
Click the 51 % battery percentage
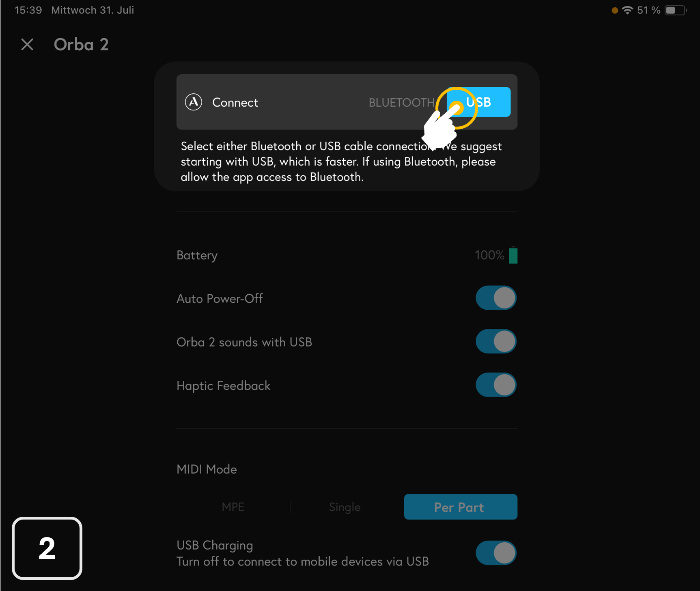point(648,10)
